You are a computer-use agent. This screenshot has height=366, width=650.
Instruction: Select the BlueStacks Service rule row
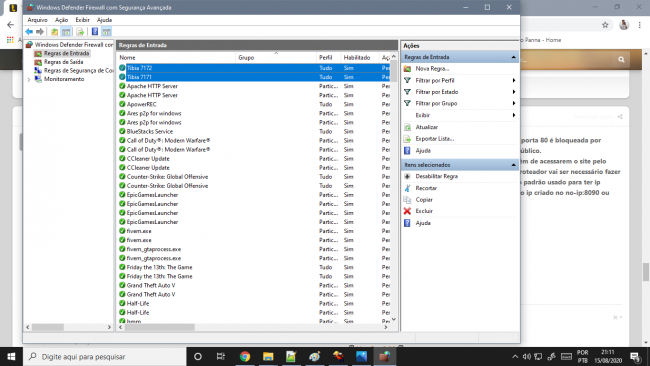coord(254,131)
